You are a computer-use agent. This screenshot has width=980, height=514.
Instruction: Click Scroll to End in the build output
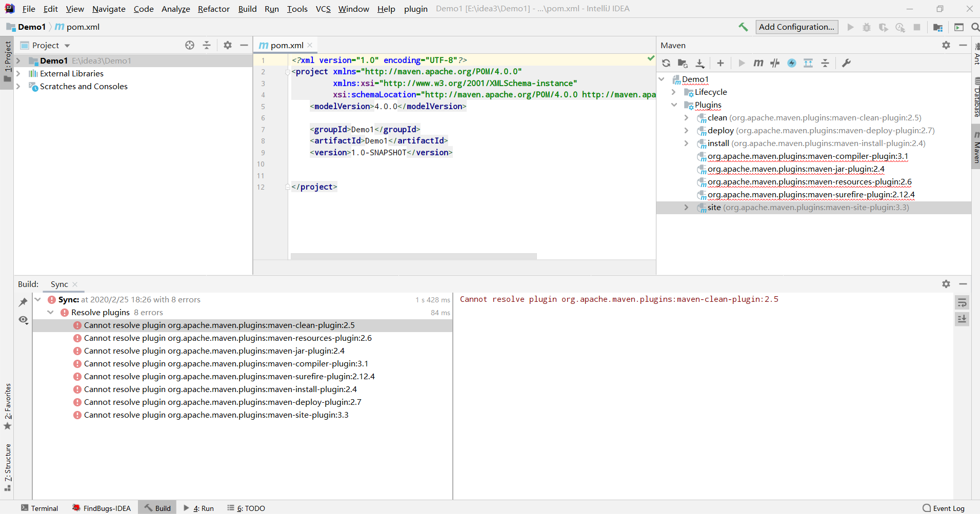click(x=962, y=319)
